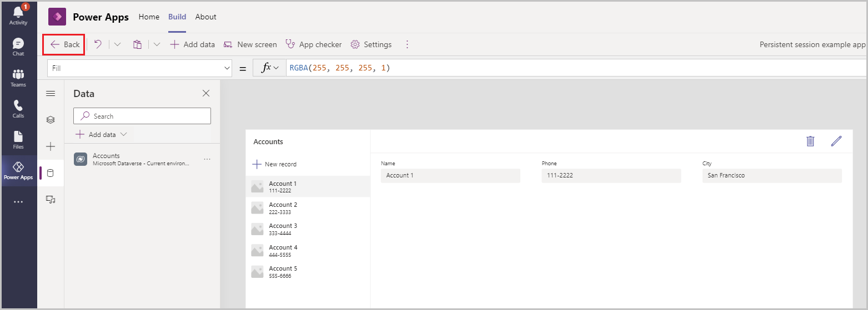This screenshot has height=310, width=868.
Task: Switch to the Build tab
Action: click(177, 17)
